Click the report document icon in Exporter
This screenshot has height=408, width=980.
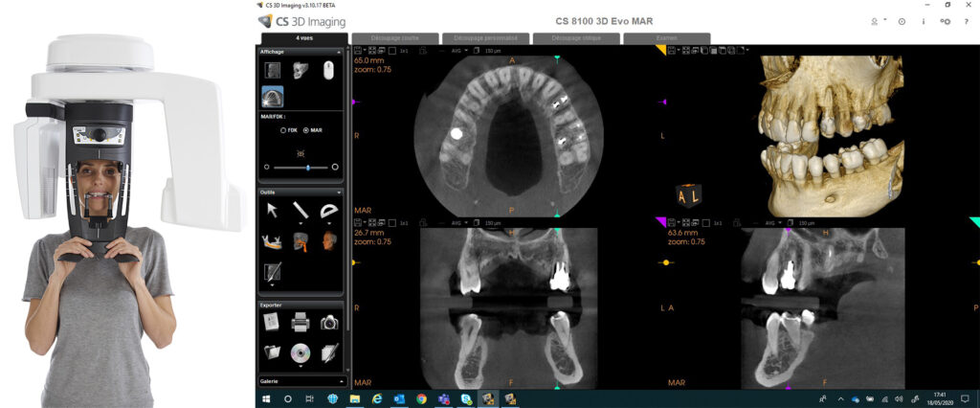click(273, 322)
